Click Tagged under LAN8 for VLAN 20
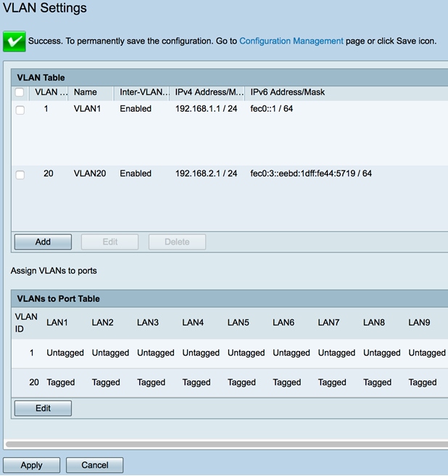The image size is (448, 476). [378, 382]
